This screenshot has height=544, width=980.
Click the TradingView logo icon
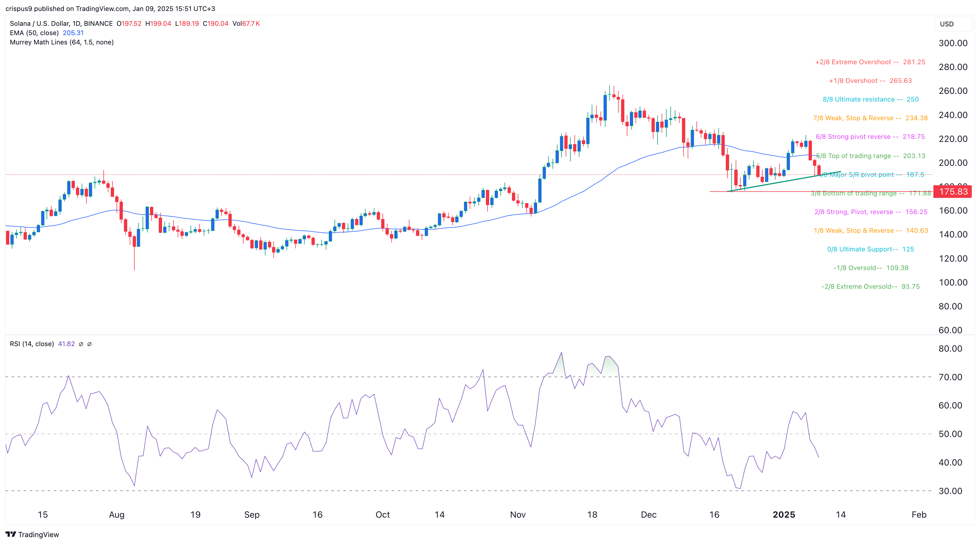11,534
